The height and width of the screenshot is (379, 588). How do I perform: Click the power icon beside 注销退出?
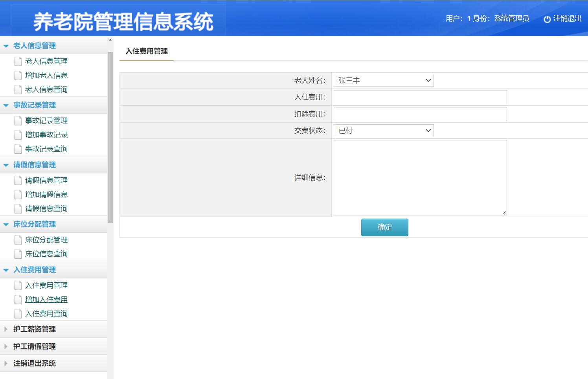coord(547,18)
